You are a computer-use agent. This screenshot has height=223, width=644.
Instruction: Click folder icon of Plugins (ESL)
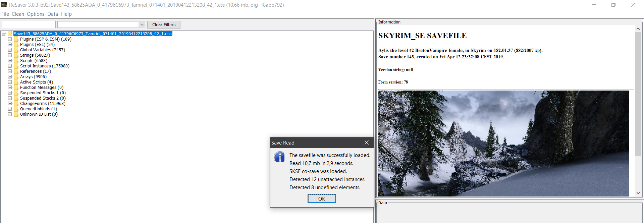[16, 44]
